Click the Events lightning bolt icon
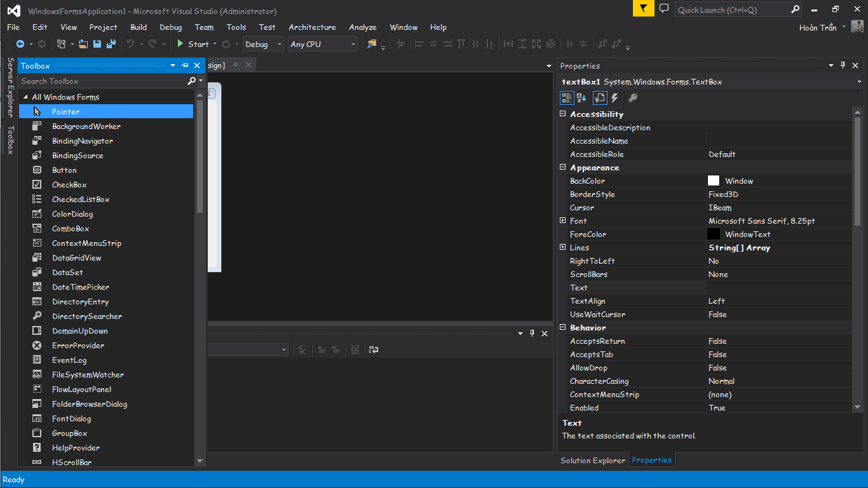Image resolution: width=868 pixels, height=488 pixels. click(x=615, y=98)
